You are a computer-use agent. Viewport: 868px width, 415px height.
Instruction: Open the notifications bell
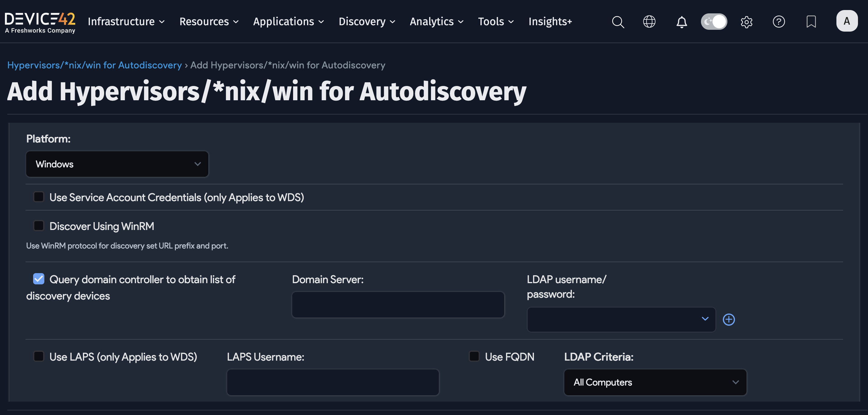(x=681, y=22)
